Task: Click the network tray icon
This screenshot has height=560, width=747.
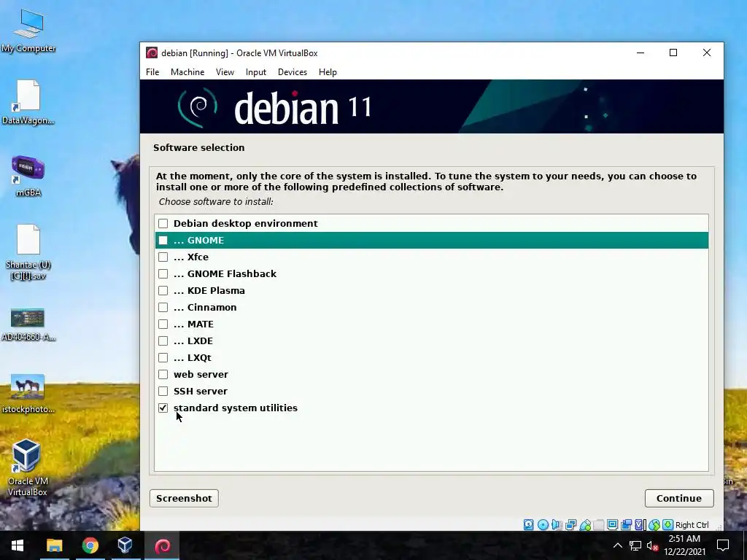Action: coord(635,545)
